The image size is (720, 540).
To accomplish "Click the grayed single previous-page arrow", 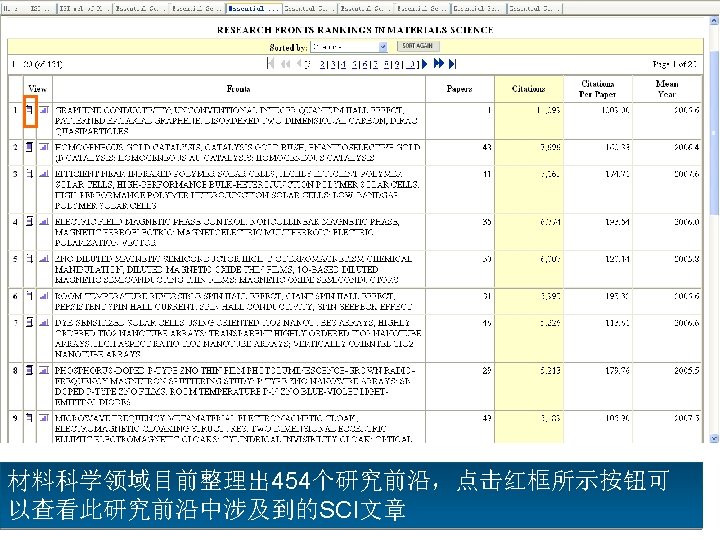I will coord(299,64).
